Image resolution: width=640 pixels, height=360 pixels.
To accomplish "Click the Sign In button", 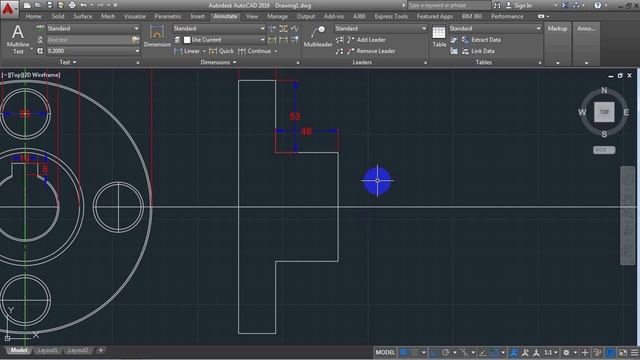I will (x=519, y=5).
